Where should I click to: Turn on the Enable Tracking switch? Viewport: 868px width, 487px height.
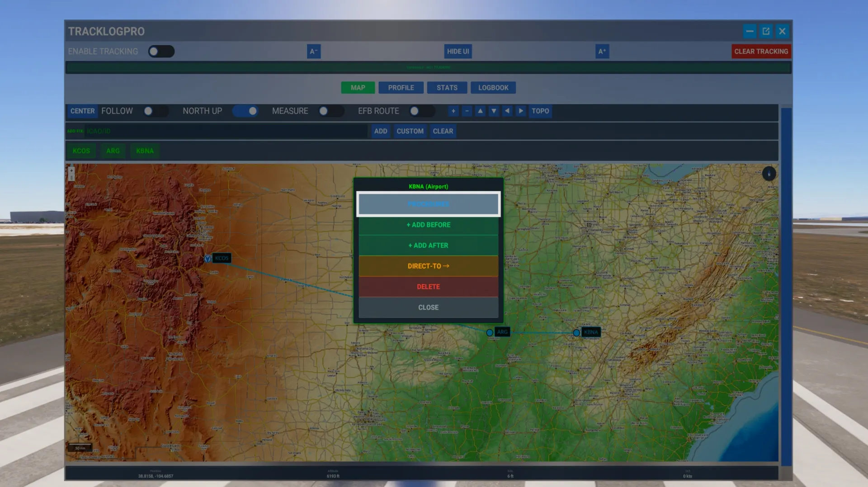click(161, 51)
